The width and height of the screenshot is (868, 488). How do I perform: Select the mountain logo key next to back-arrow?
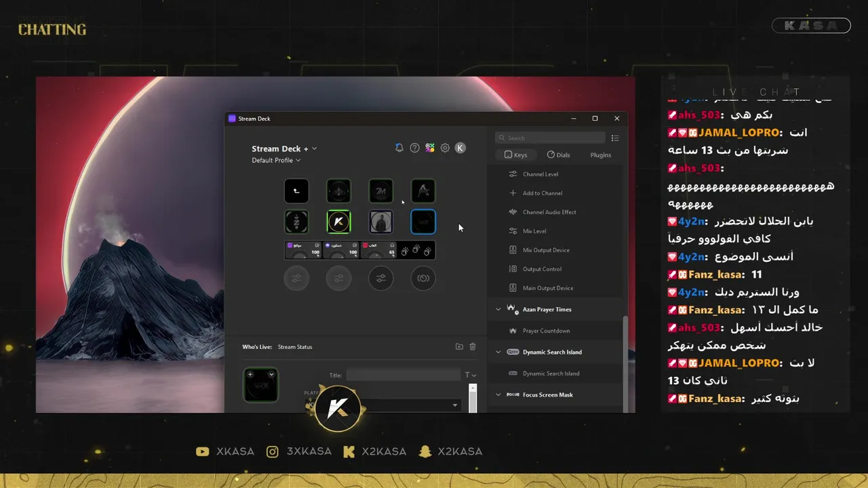tap(338, 191)
